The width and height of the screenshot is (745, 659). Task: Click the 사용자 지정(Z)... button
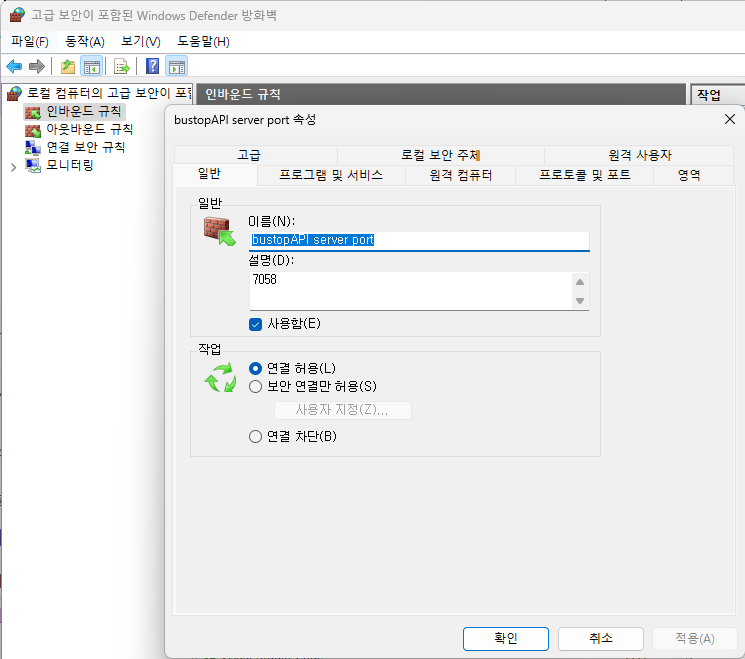click(x=343, y=410)
